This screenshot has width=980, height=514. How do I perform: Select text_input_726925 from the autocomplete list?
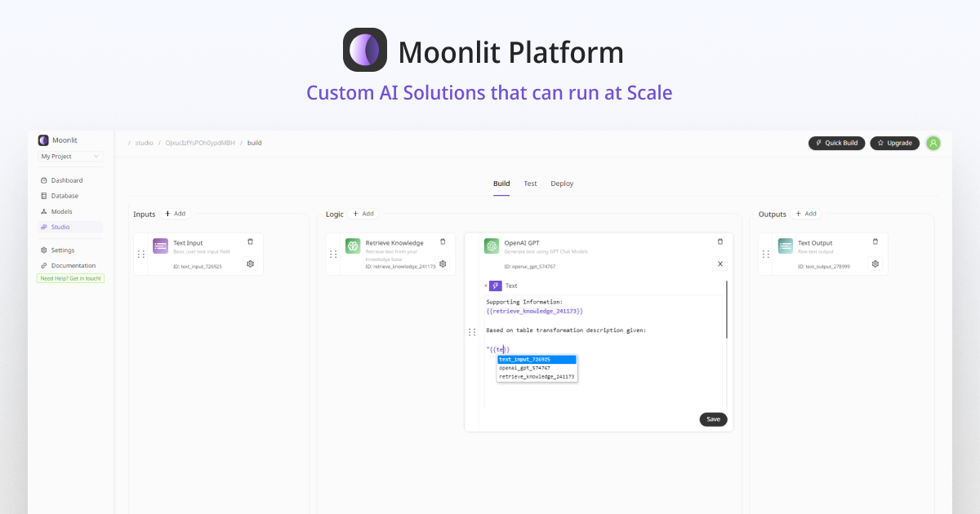[x=526, y=360]
